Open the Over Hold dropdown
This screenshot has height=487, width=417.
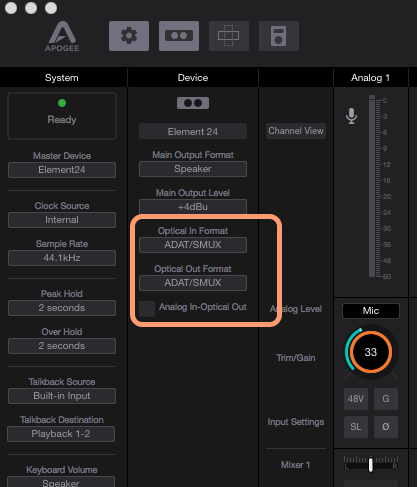[62, 346]
